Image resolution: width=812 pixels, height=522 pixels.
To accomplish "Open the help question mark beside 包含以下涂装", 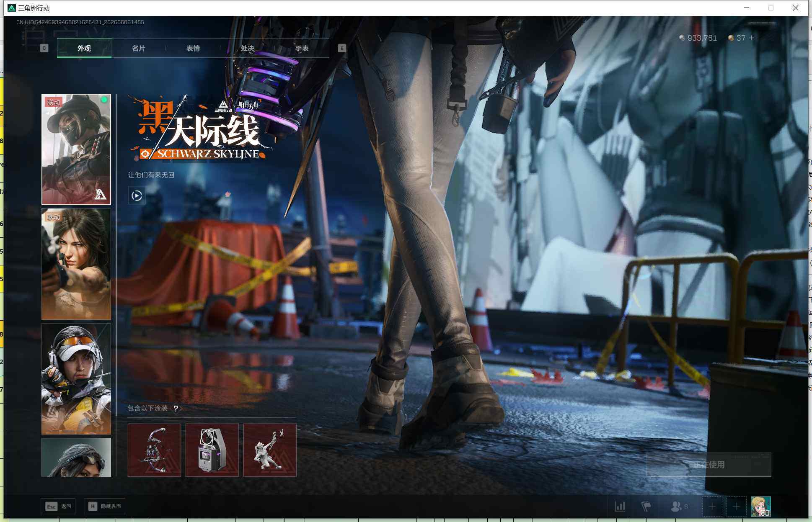I will pos(176,408).
